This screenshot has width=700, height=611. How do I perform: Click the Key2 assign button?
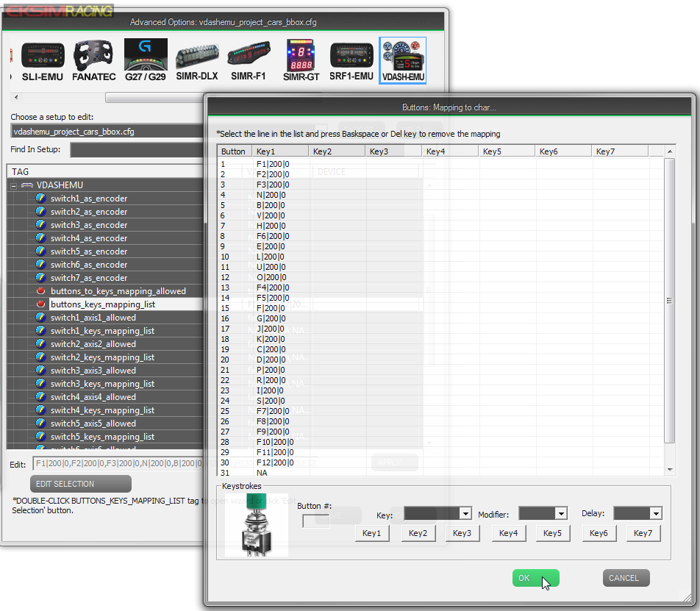(x=418, y=533)
